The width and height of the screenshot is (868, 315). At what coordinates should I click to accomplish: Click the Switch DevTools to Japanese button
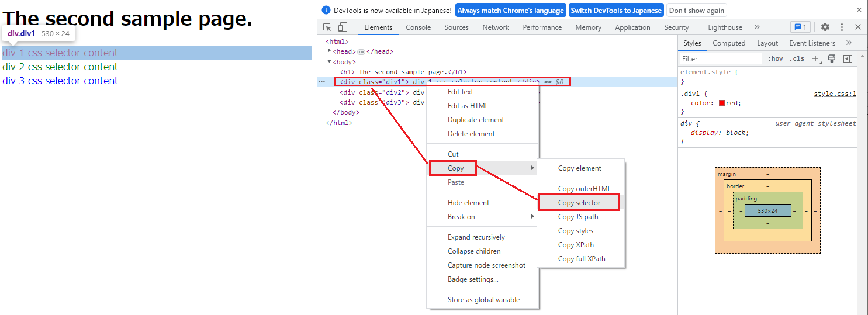[x=616, y=11]
